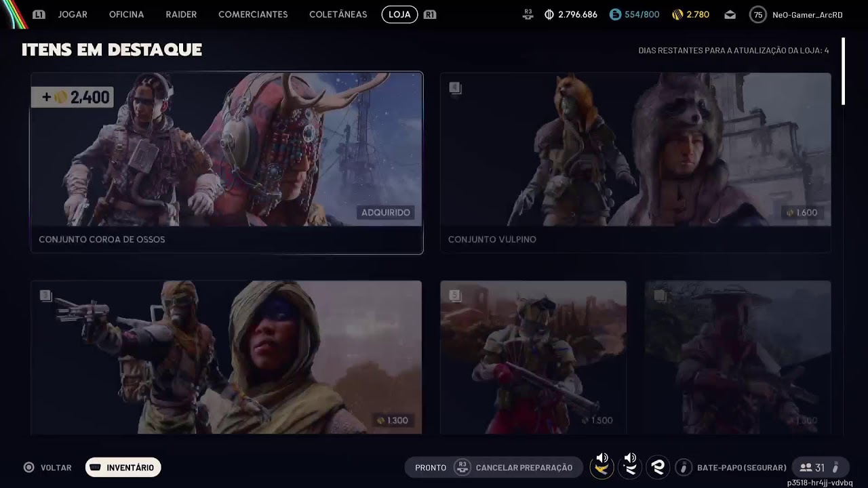Click the coin currency icon beside 2.796.686
The image size is (868, 488).
tap(549, 14)
